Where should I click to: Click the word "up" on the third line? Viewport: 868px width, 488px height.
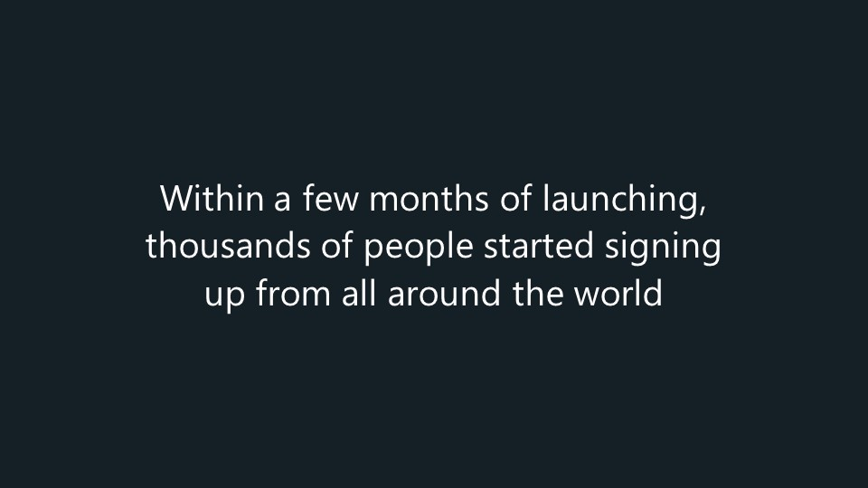(222, 297)
